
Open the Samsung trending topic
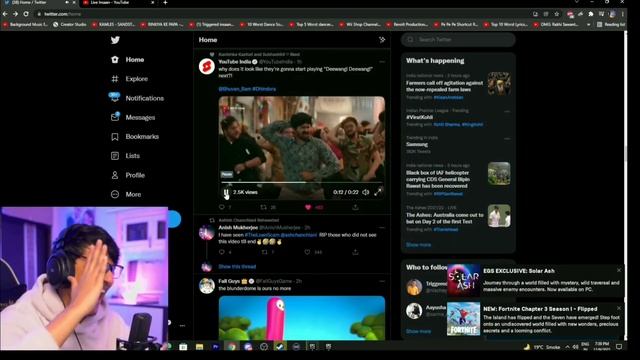click(417, 144)
